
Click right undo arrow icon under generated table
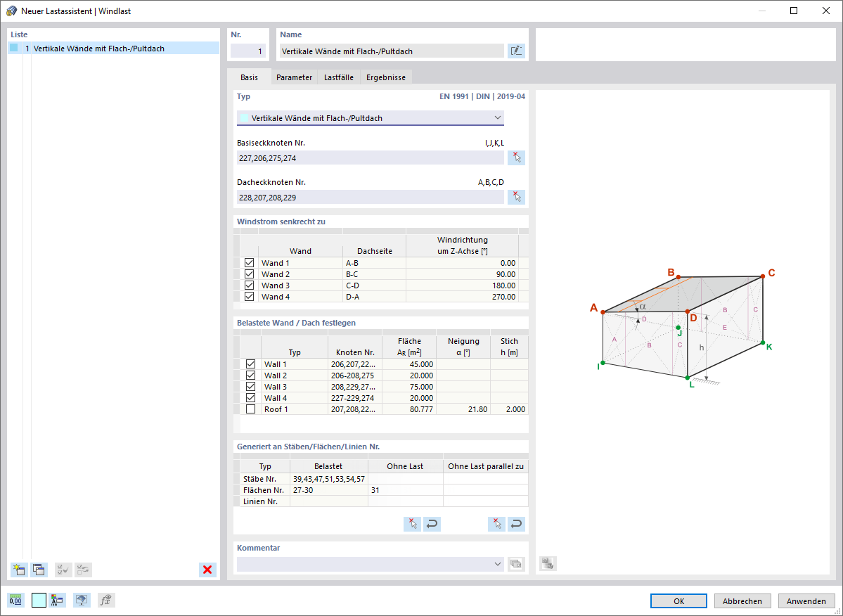[516, 524]
